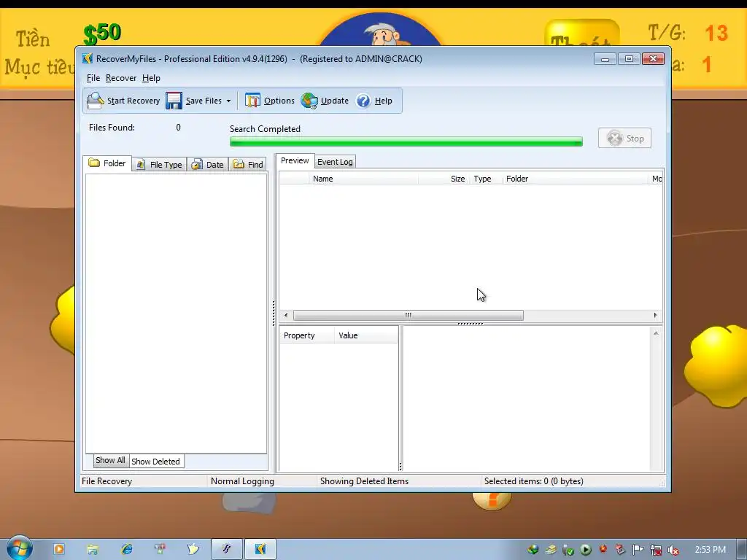Click the Action Center flag tray icon
The width and height of the screenshot is (747, 560).
[638, 550]
